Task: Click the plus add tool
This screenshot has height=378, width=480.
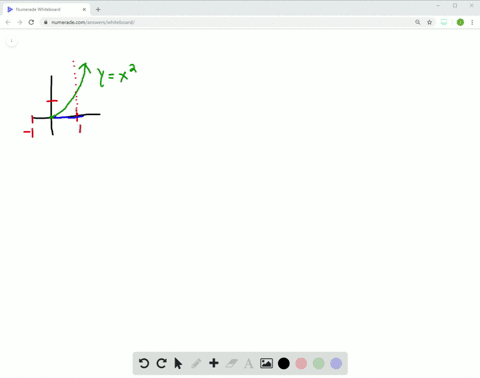Action: (214, 363)
